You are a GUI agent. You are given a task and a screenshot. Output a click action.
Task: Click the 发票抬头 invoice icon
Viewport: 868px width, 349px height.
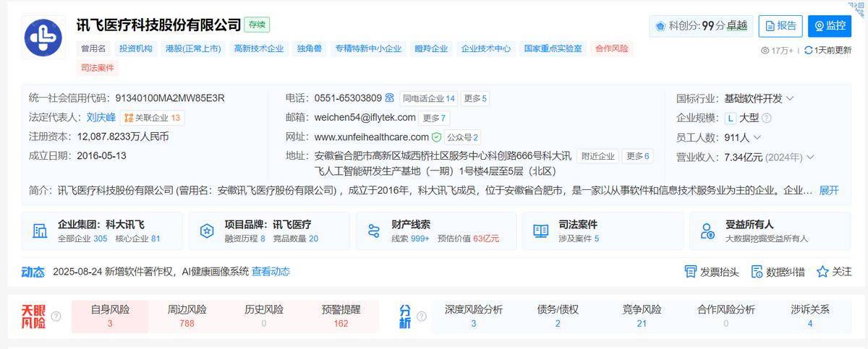coord(690,272)
